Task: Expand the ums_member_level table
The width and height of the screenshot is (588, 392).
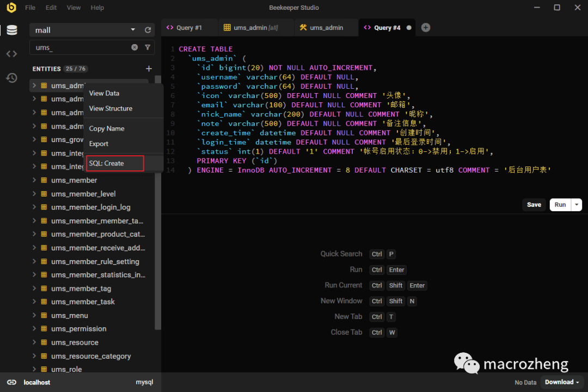Action: (34, 194)
